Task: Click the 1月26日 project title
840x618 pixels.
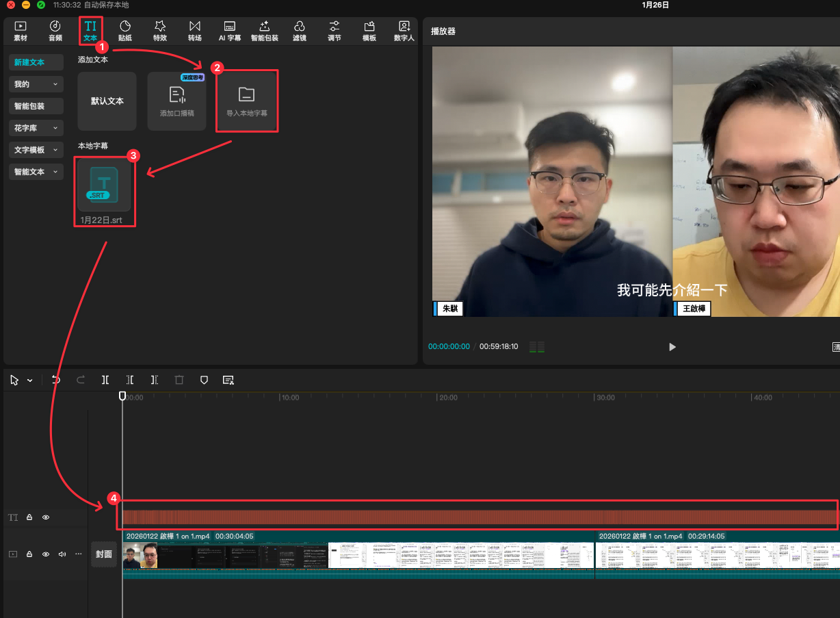Action: pyautogui.click(x=655, y=5)
